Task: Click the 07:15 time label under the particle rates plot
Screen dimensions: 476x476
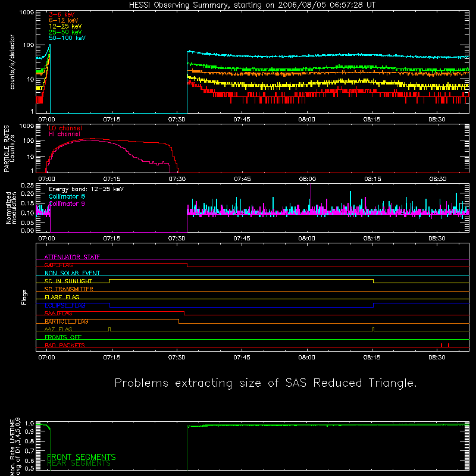Action: tap(112, 179)
